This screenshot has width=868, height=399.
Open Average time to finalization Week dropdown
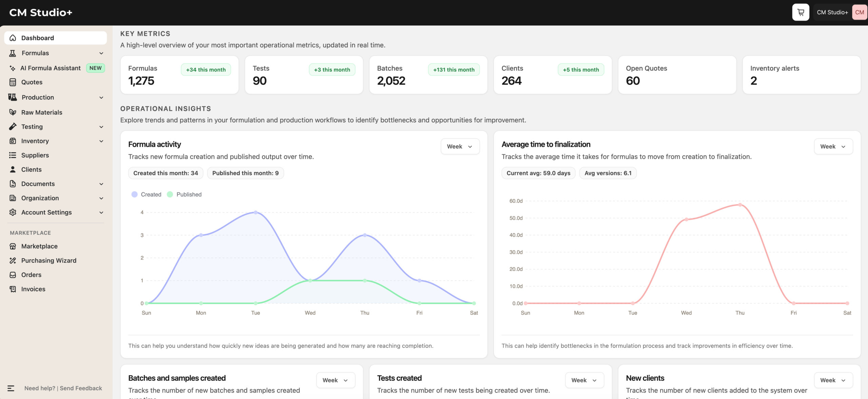pyautogui.click(x=833, y=147)
